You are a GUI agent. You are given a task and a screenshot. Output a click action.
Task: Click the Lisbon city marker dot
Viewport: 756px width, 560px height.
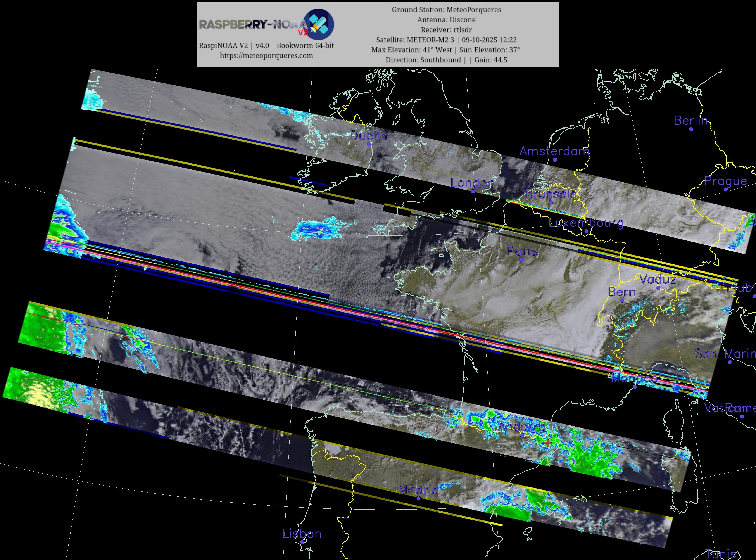click(x=302, y=542)
